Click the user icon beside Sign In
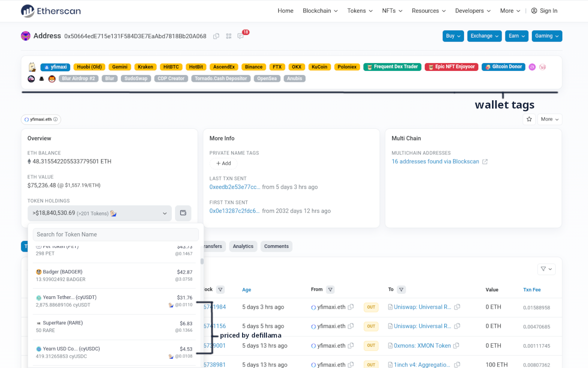Screen dimensions: 588x368 tap(534, 11)
